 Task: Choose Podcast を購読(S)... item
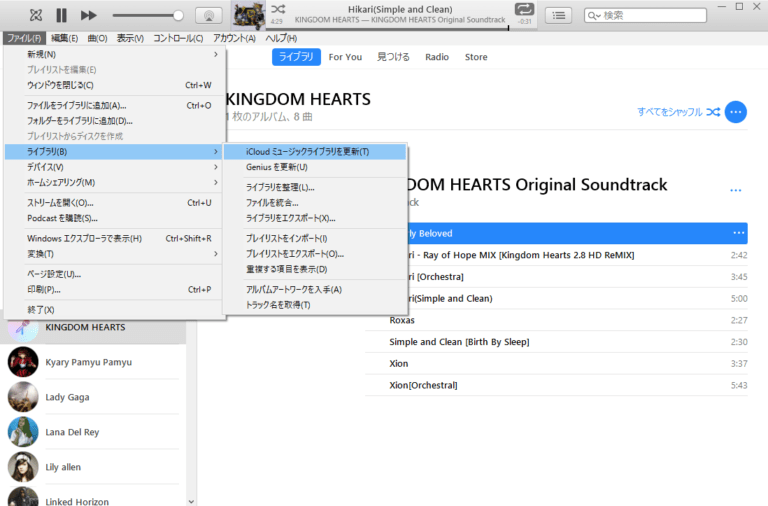point(115,218)
